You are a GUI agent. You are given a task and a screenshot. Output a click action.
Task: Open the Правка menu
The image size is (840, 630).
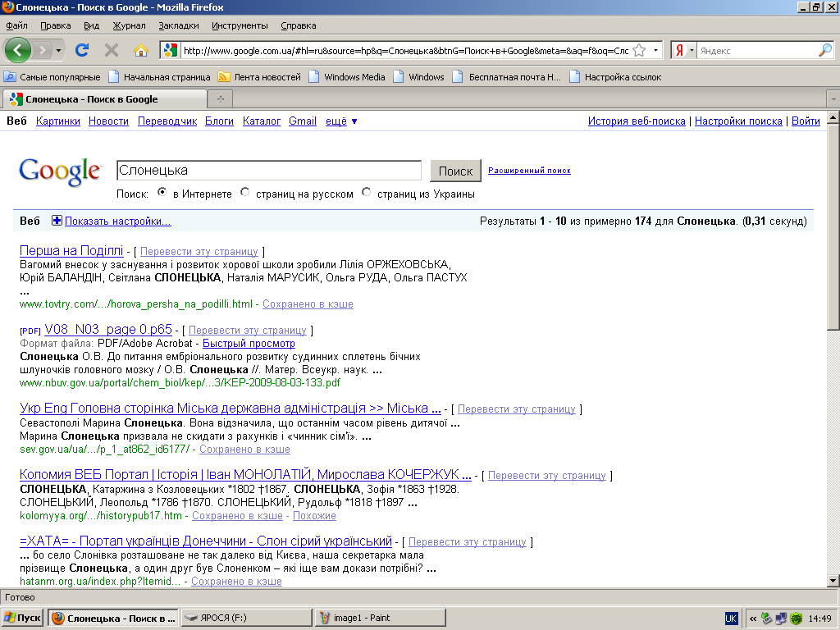click(55, 25)
